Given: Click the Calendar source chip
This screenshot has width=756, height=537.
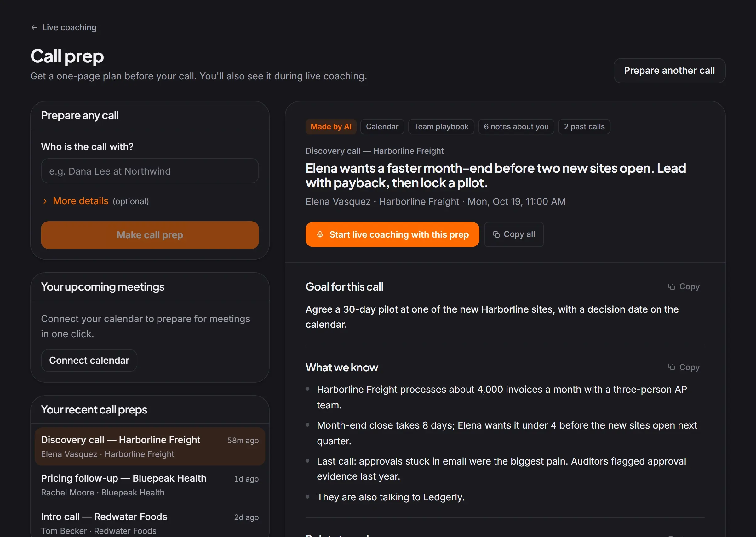Looking at the screenshot, I should 382,127.
